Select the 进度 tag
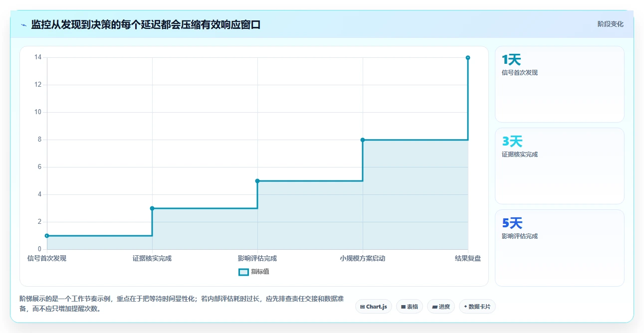This screenshot has height=333, width=644. coord(441,307)
